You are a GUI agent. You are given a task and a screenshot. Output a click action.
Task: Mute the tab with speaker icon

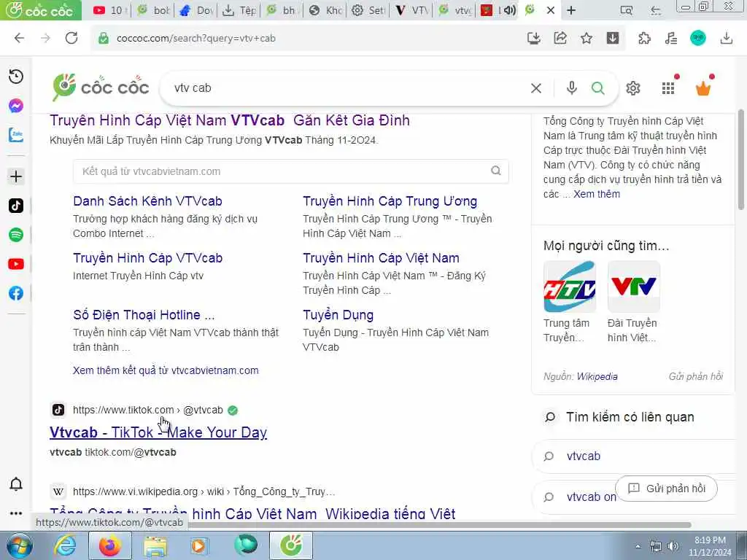(510, 10)
